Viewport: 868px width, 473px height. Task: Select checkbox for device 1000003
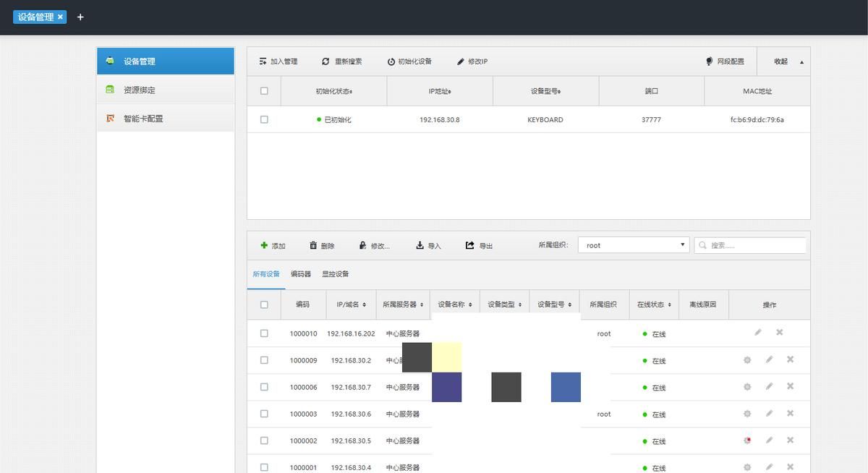coord(264,414)
